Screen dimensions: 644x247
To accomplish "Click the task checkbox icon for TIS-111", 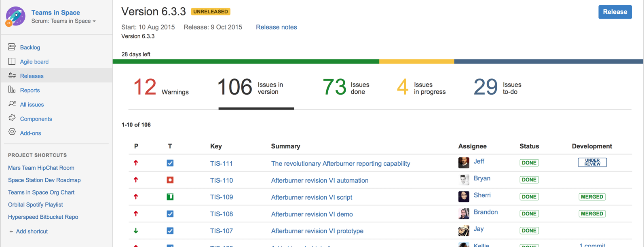I will 170,163.
